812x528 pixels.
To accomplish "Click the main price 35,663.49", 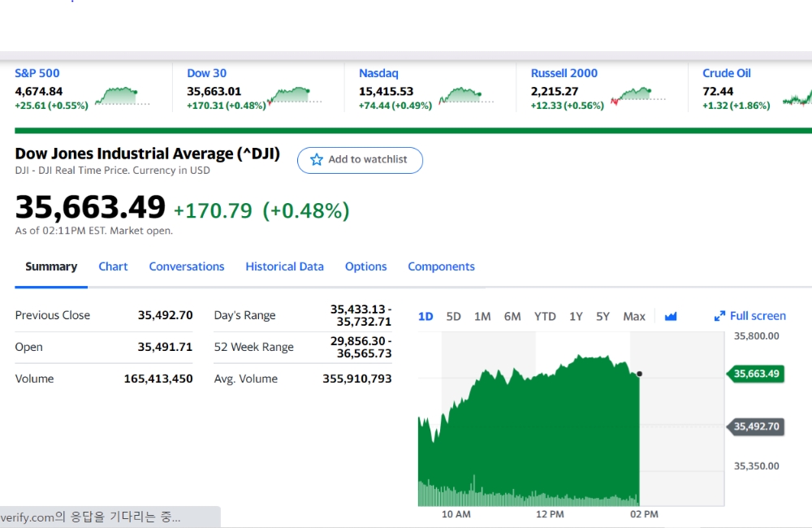I will 90,207.
